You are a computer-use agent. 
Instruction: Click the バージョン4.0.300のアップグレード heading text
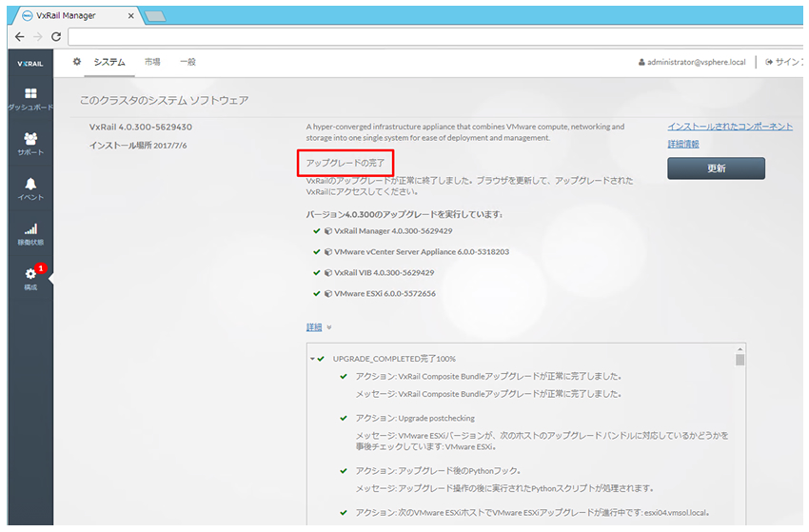point(404,214)
